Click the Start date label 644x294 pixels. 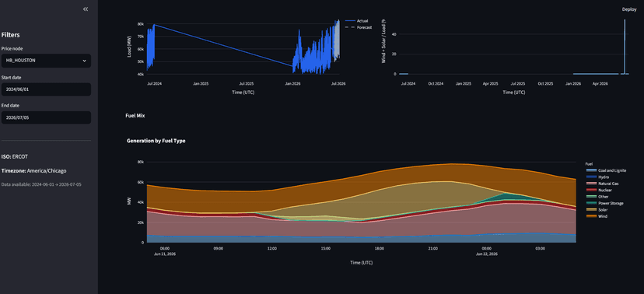[11, 77]
